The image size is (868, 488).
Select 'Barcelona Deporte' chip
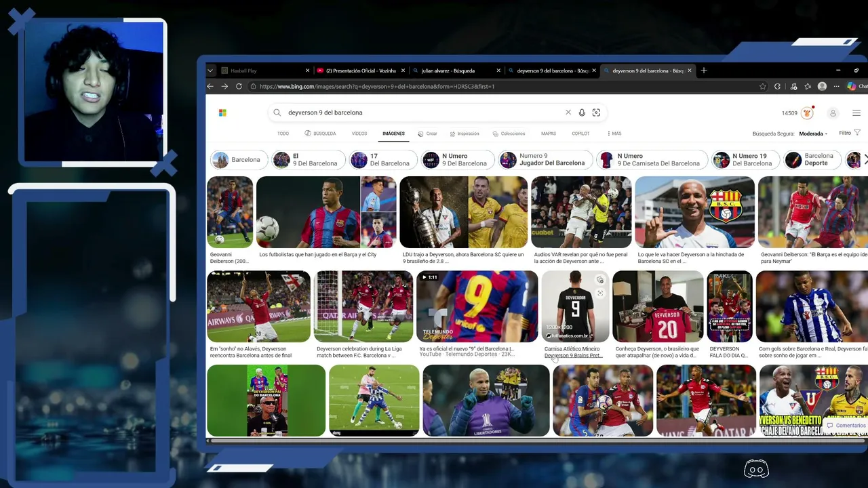pyautogui.click(x=812, y=160)
